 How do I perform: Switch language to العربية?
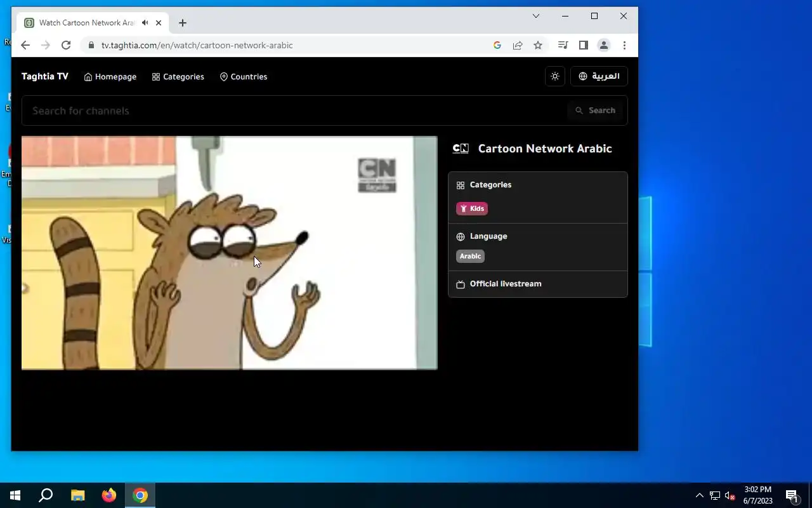(x=599, y=76)
